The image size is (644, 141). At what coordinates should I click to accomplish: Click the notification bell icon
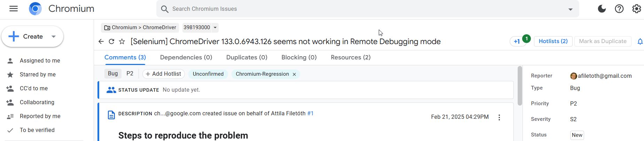[x=640, y=42]
